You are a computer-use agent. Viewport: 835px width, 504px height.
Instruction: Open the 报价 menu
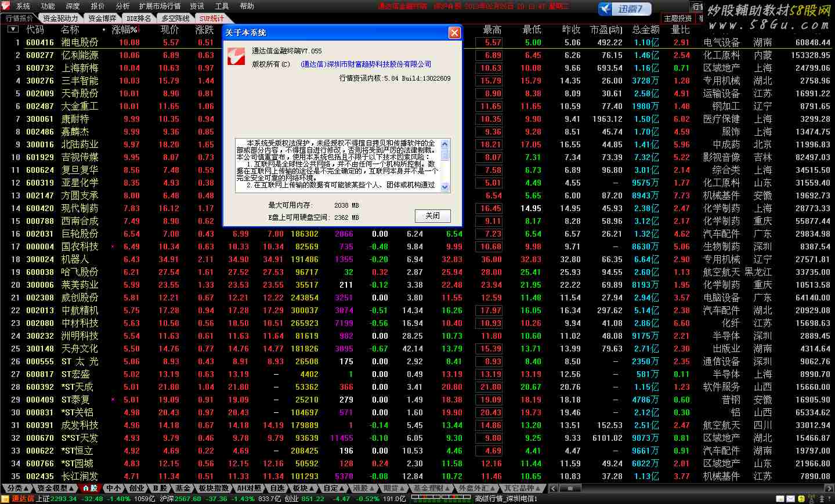(97, 6)
